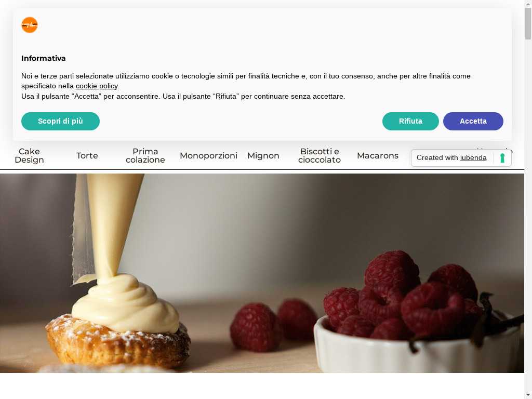Click the vertical scrollbar thumb
The image size is (532, 399).
528,23
